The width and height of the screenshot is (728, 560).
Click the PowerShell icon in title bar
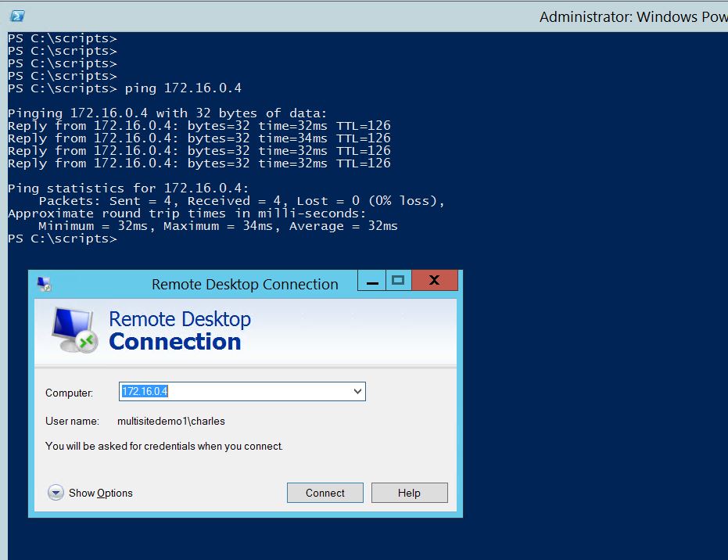[17, 16]
